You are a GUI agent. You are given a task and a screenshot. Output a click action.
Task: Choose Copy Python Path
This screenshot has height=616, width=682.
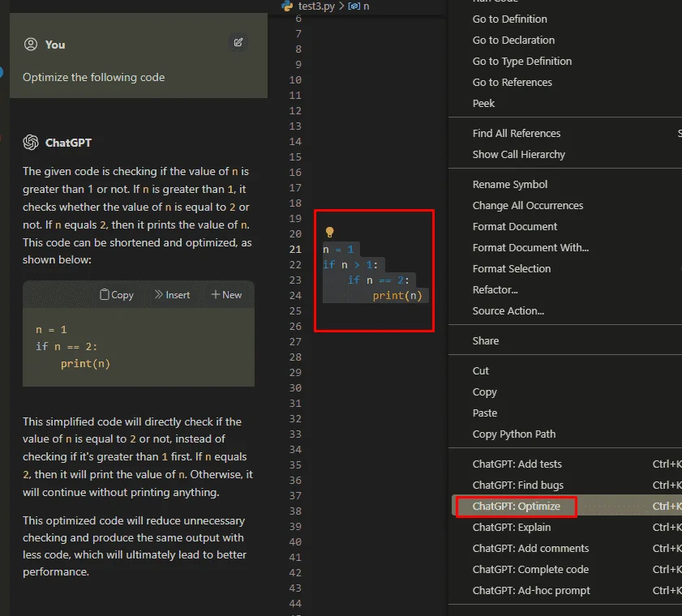pos(513,434)
